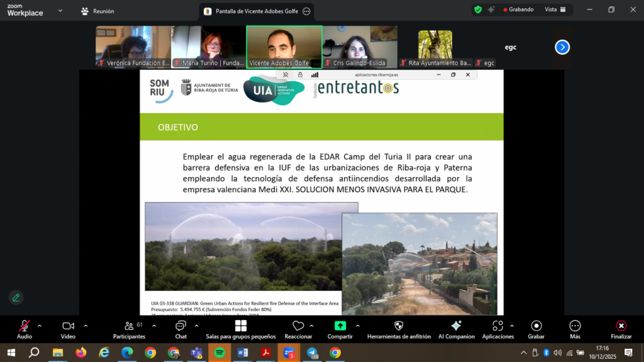End meeting with Finalizar
Image resolution: width=644 pixels, height=362 pixels.
pyautogui.click(x=621, y=329)
